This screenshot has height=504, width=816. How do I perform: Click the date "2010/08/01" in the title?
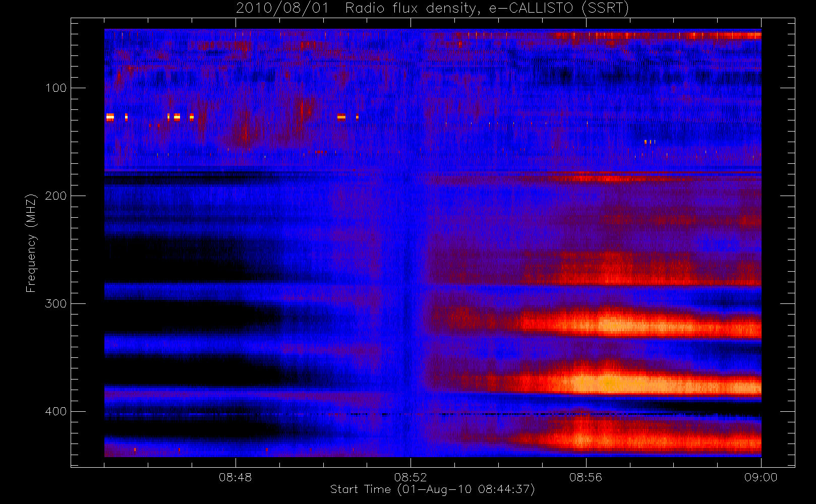[282, 8]
